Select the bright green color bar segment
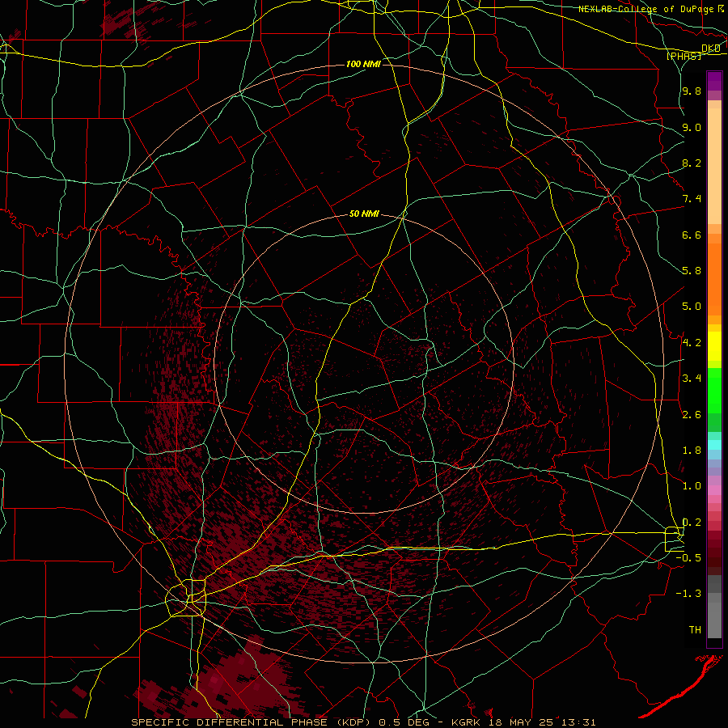 714,391
